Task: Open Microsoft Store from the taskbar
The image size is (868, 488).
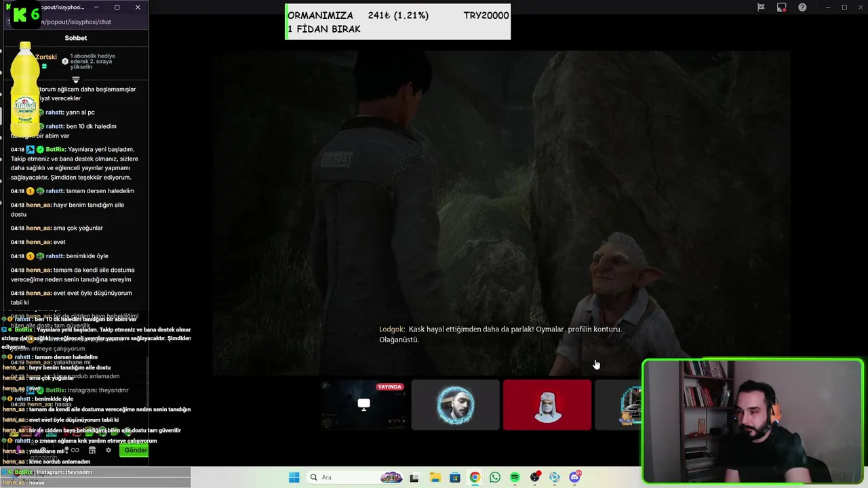Action: 454,477
